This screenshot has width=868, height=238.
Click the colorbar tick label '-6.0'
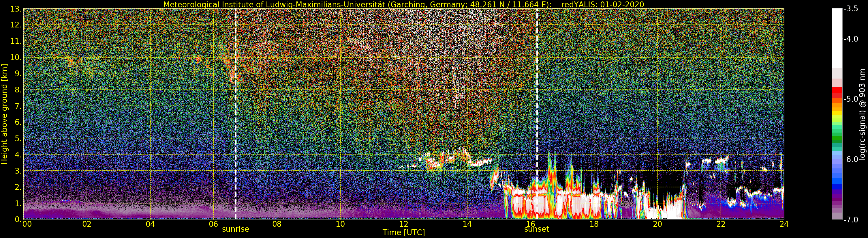pyautogui.click(x=851, y=159)
